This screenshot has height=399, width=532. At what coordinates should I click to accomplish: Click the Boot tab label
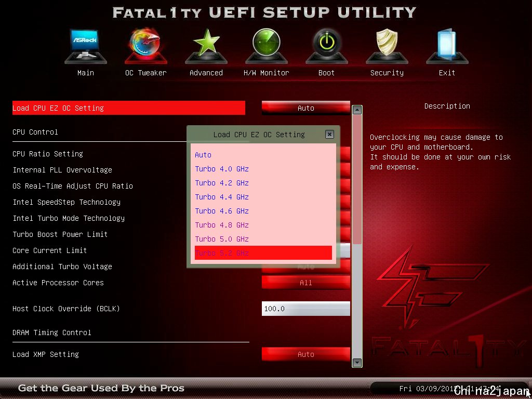pos(326,73)
